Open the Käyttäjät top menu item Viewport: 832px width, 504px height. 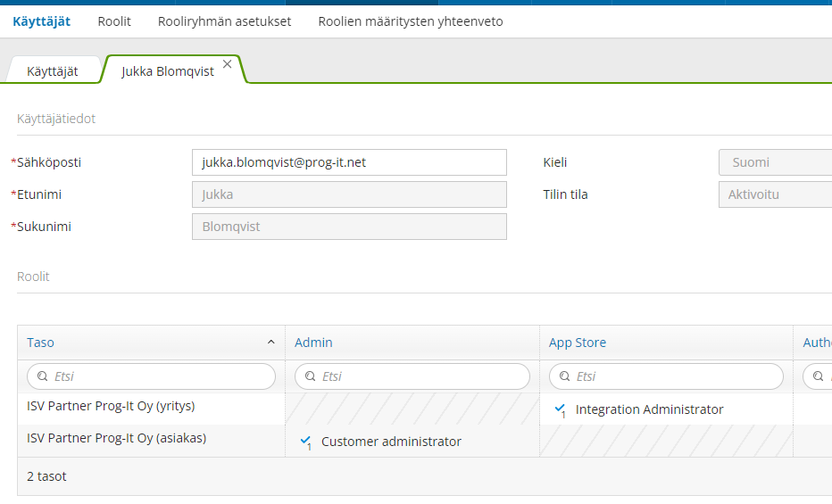[41, 21]
